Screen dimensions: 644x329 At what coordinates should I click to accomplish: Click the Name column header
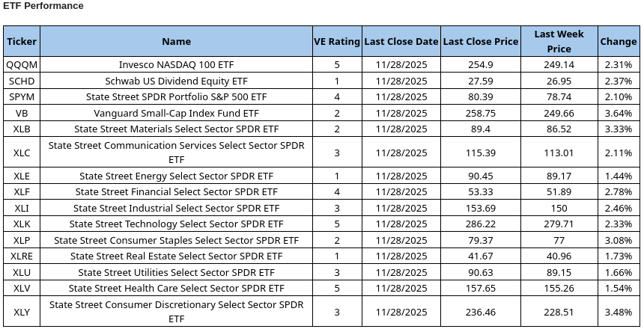pos(176,42)
